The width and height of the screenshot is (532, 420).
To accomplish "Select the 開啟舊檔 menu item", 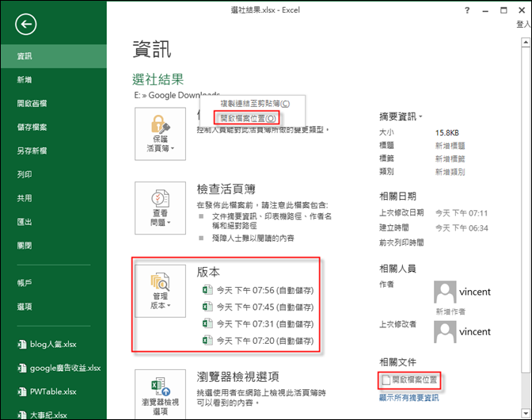I will [54, 104].
